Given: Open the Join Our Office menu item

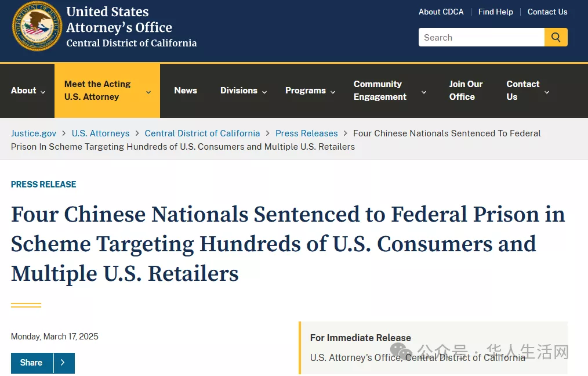Looking at the screenshot, I should (466, 91).
